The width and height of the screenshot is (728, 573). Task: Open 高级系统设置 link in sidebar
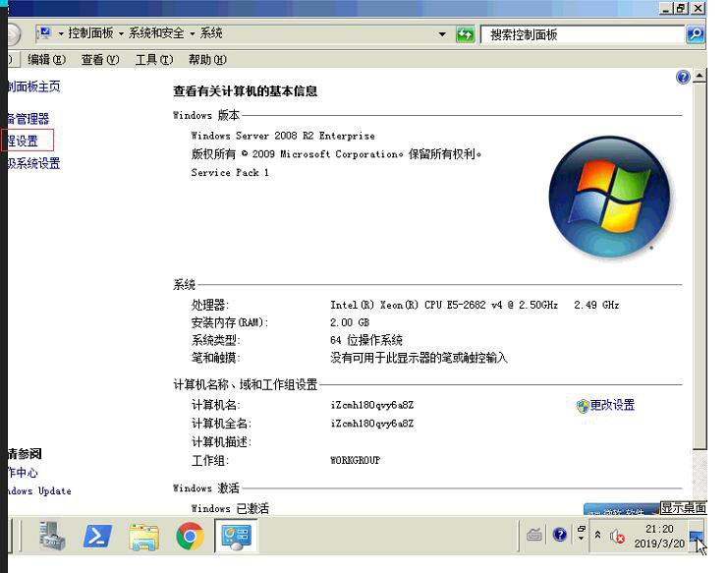33,163
